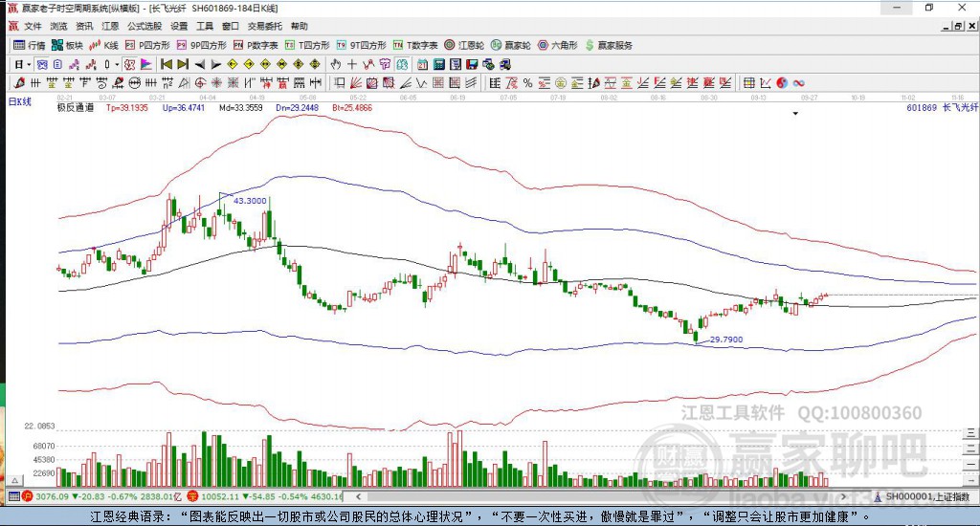980x526 pixels.
Task: Open the 设置 menu
Action: coord(179,26)
